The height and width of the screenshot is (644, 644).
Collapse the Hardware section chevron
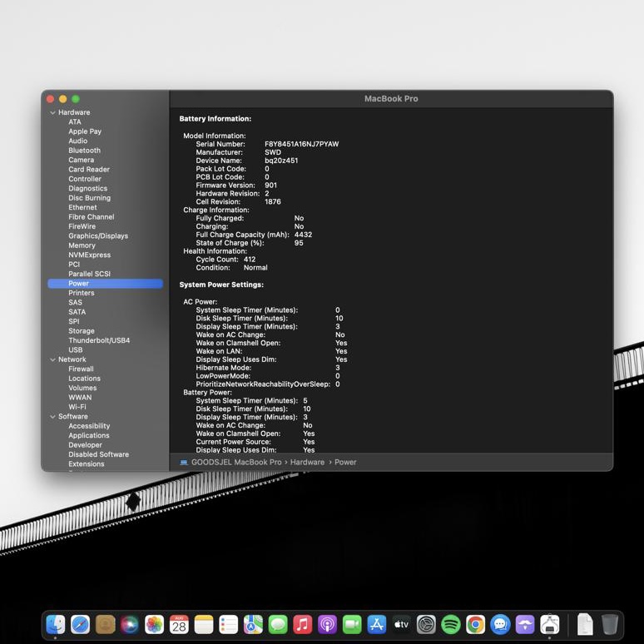[52, 112]
